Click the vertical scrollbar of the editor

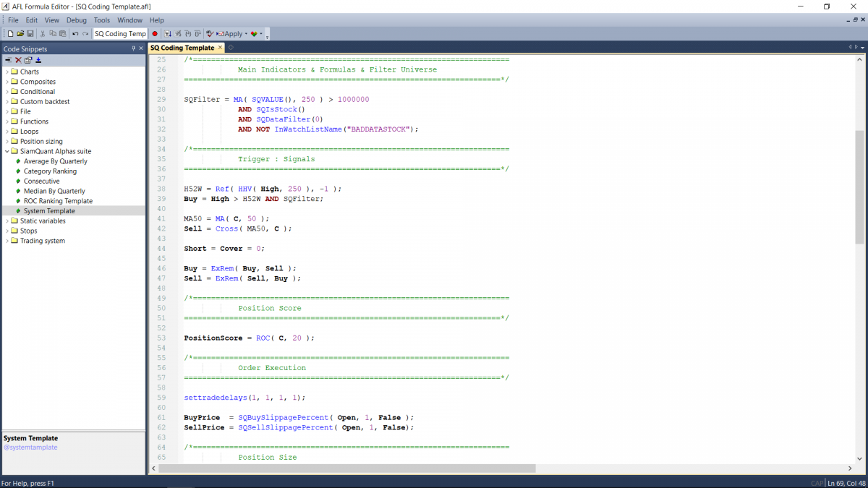pos(859,187)
